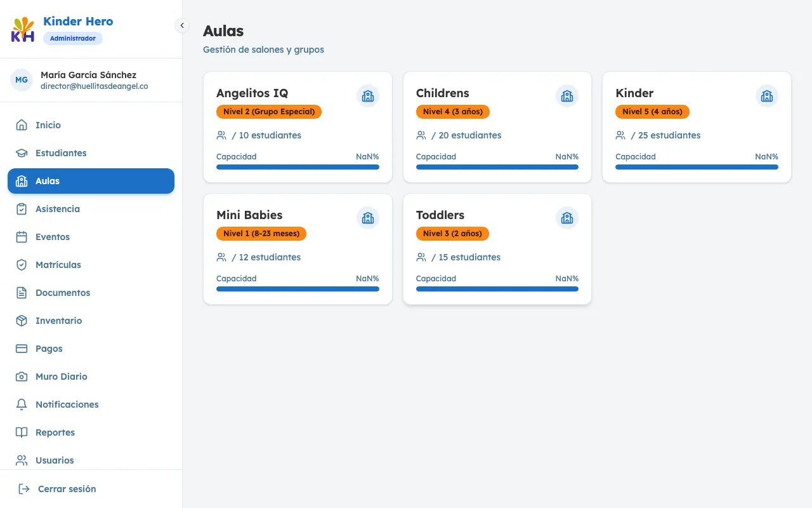
Task: Click the Kinder Hero logo icon
Action: 23,29
